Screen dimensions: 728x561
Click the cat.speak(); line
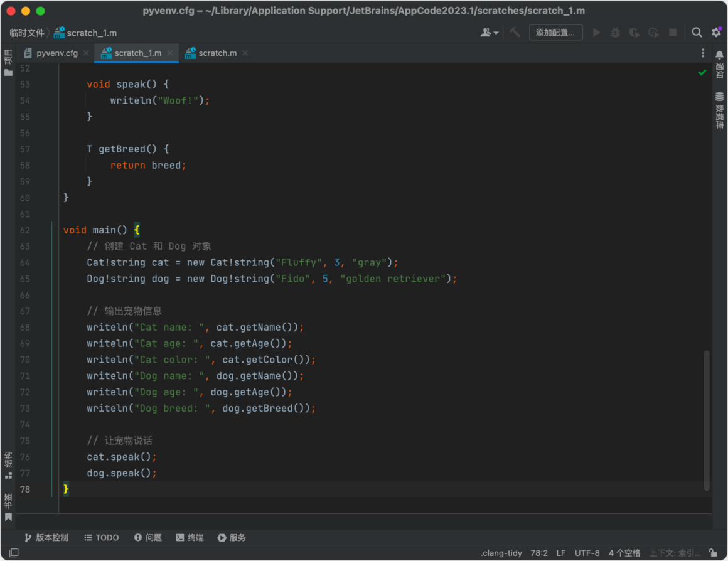tap(122, 457)
